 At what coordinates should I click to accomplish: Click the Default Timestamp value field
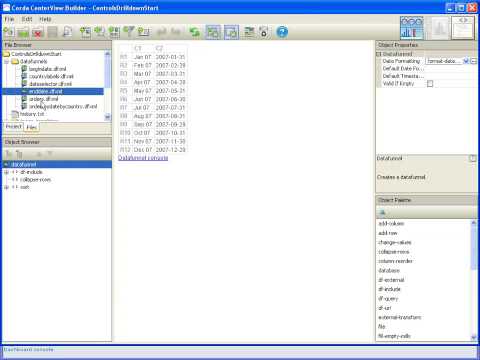451,76
